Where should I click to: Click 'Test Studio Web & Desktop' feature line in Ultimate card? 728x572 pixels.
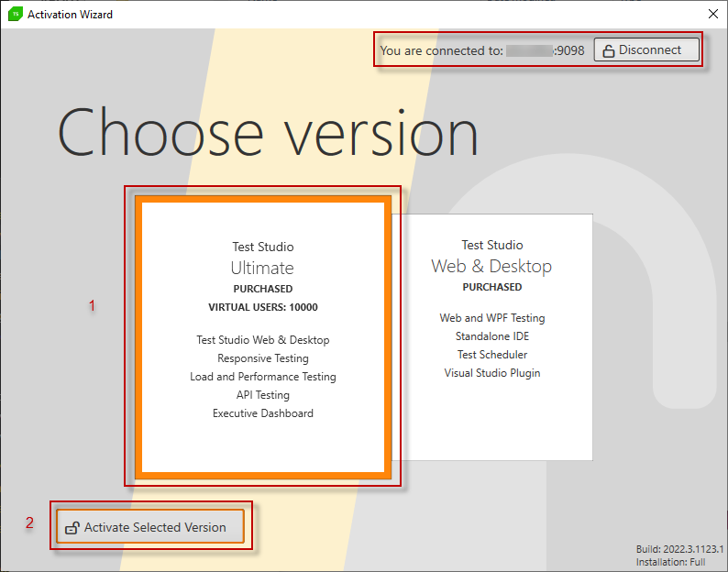tap(263, 340)
